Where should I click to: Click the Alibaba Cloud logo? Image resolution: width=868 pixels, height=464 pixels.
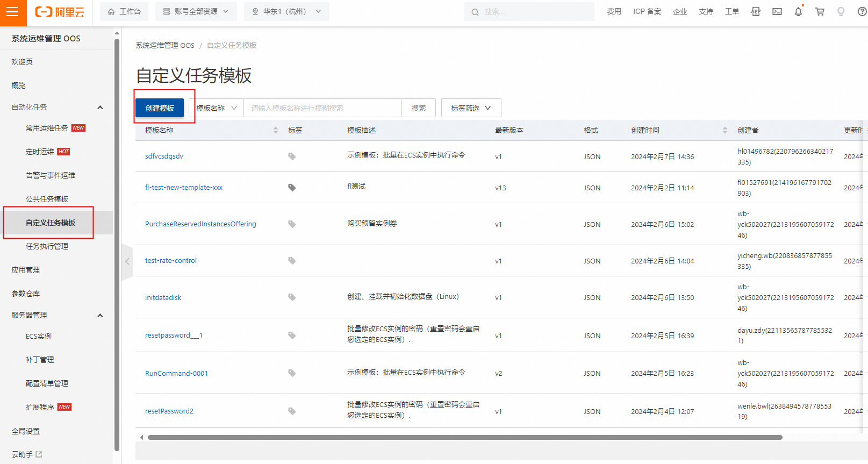tap(60, 12)
